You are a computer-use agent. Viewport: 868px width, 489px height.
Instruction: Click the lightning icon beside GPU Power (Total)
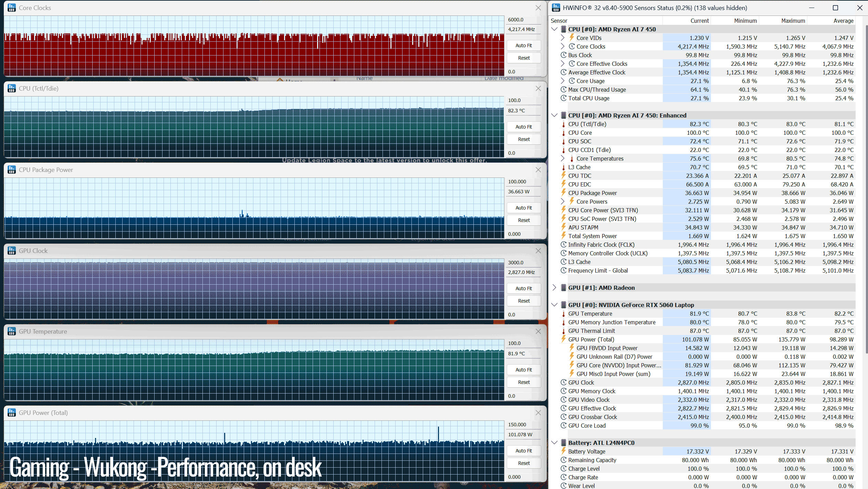point(564,339)
